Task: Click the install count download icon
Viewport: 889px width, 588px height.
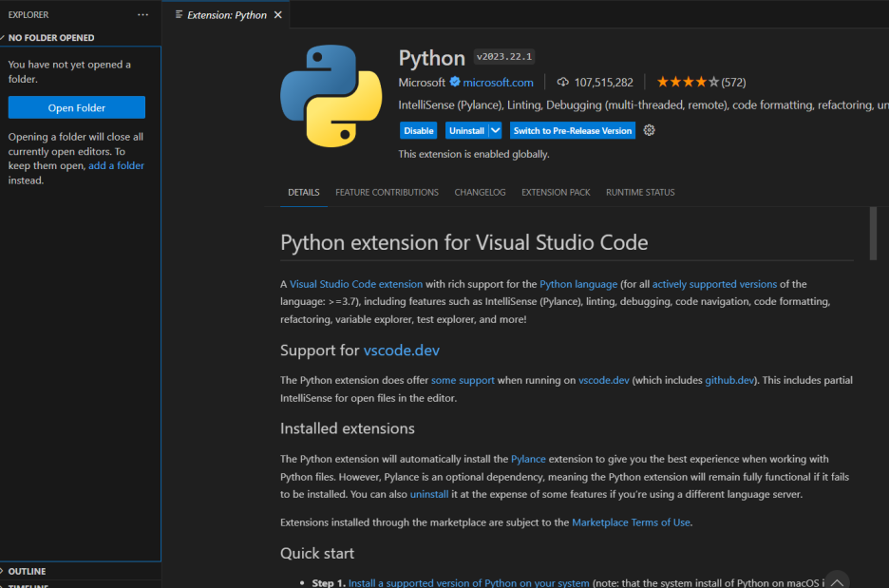Action: [562, 83]
